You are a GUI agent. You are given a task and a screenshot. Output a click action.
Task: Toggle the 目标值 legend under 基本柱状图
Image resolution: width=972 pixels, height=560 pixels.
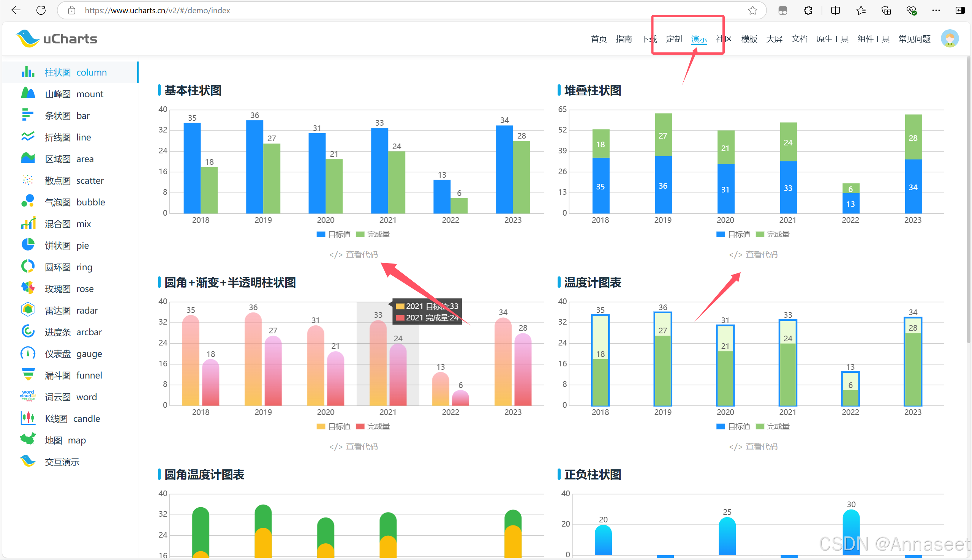click(333, 234)
